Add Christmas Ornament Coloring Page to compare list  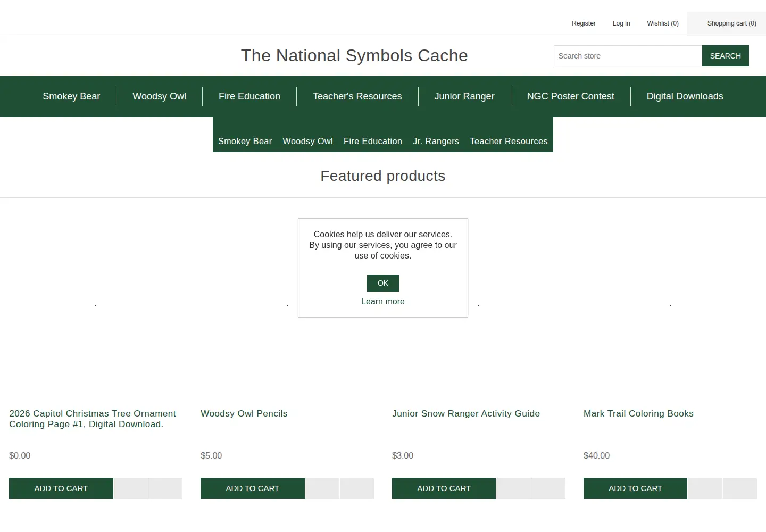[131, 488]
